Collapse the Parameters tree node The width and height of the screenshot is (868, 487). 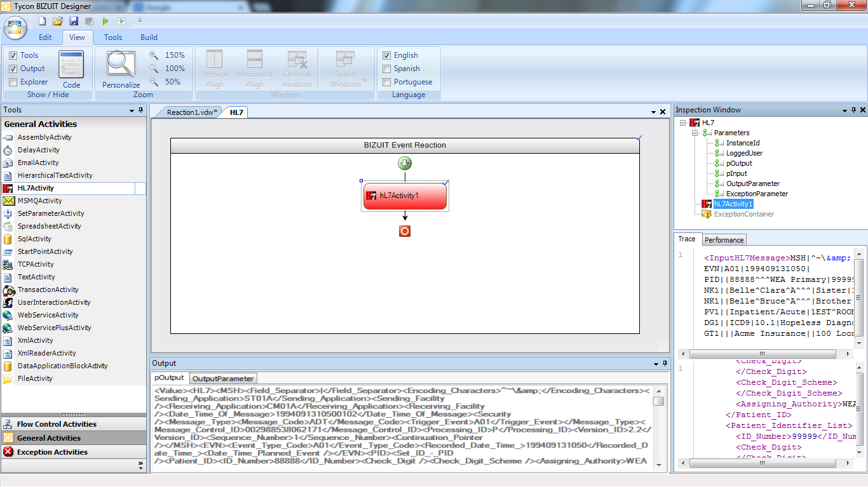[x=695, y=133]
